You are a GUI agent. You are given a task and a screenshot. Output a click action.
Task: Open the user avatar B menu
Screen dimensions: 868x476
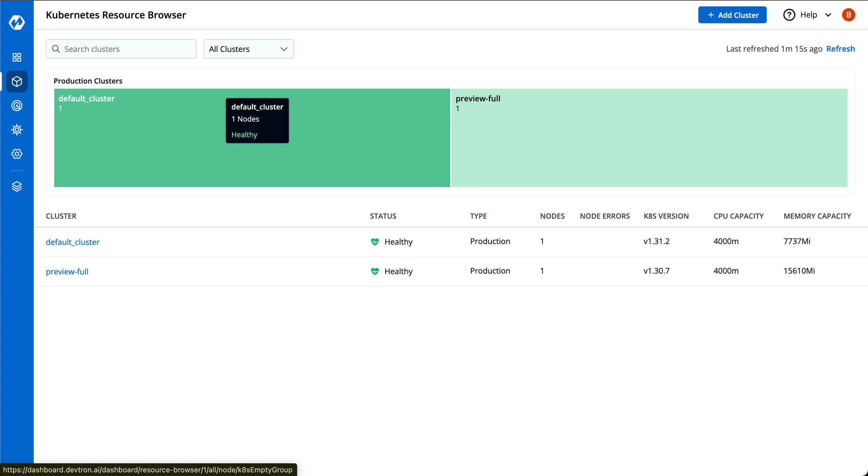848,15
